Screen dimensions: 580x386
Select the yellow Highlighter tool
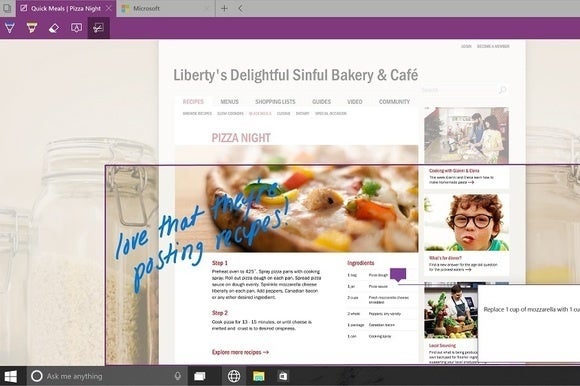(32, 28)
